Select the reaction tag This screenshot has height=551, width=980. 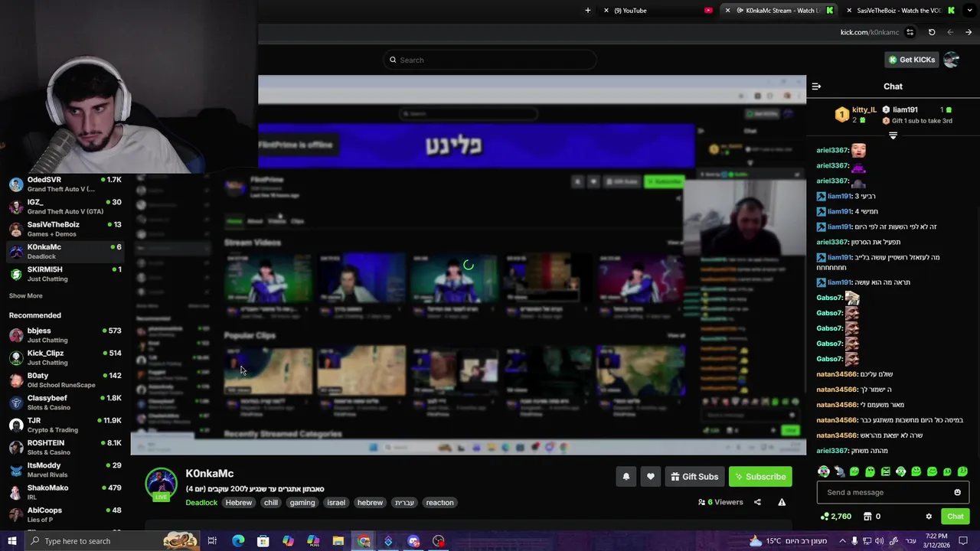[439, 503]
